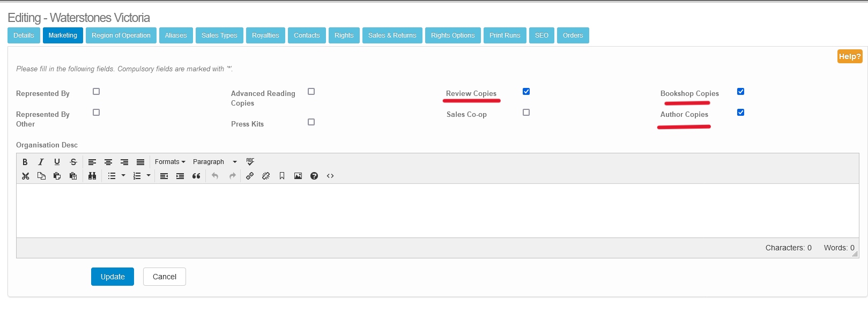This screenshot has height=312, width=868.
Task: Undo the last edit
Action: tap(215, 176)
